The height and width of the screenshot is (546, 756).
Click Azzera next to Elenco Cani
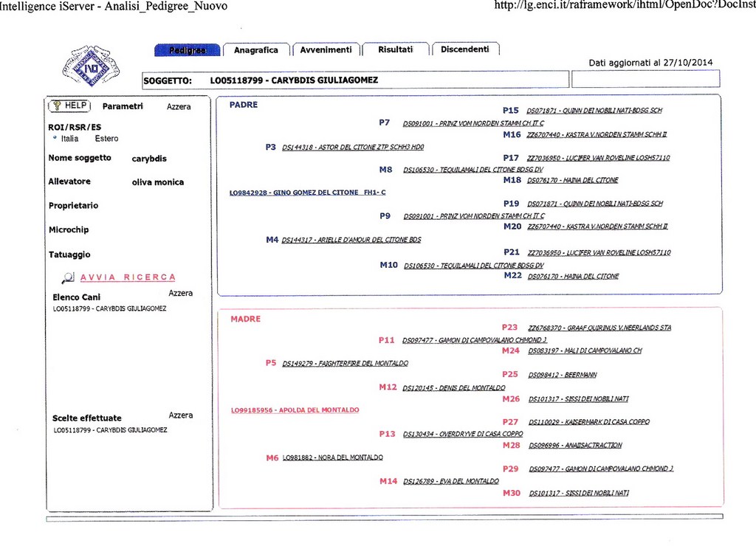click(181, 293)
